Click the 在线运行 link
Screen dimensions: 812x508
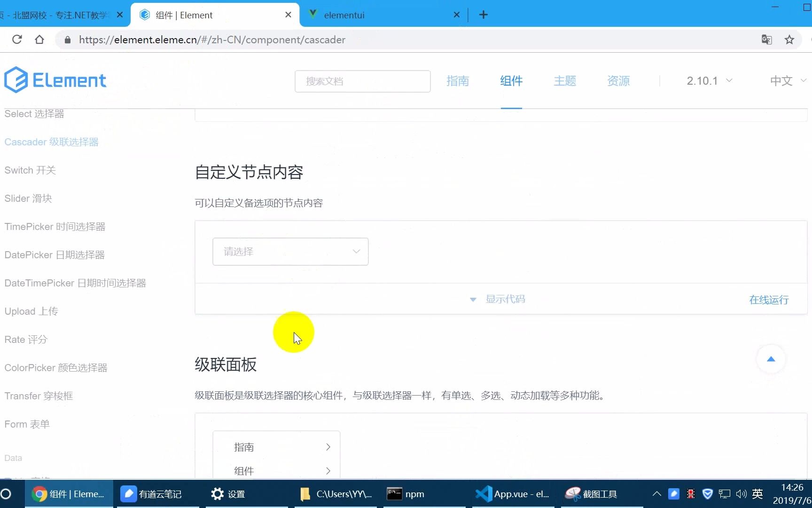(769, 300)
